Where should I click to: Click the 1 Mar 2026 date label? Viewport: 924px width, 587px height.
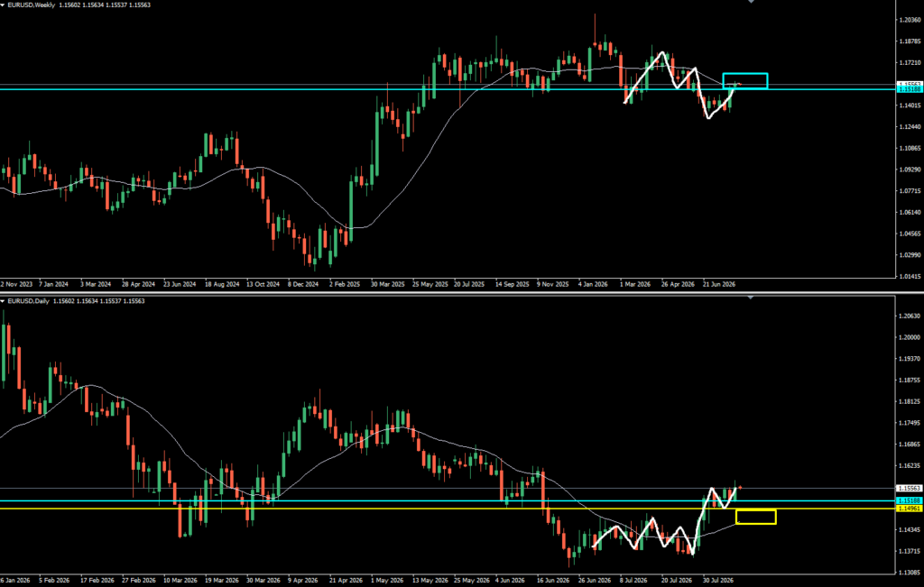tap(635, 284)
